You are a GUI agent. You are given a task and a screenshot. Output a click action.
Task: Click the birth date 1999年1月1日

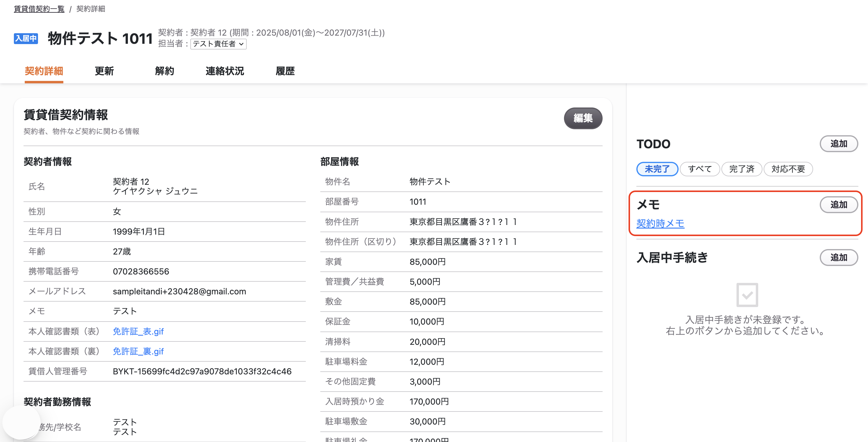pyautogui.click(x=138, y=232)
